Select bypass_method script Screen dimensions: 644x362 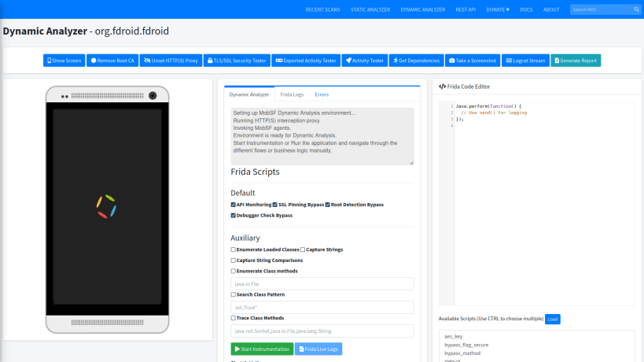point(462,353)
